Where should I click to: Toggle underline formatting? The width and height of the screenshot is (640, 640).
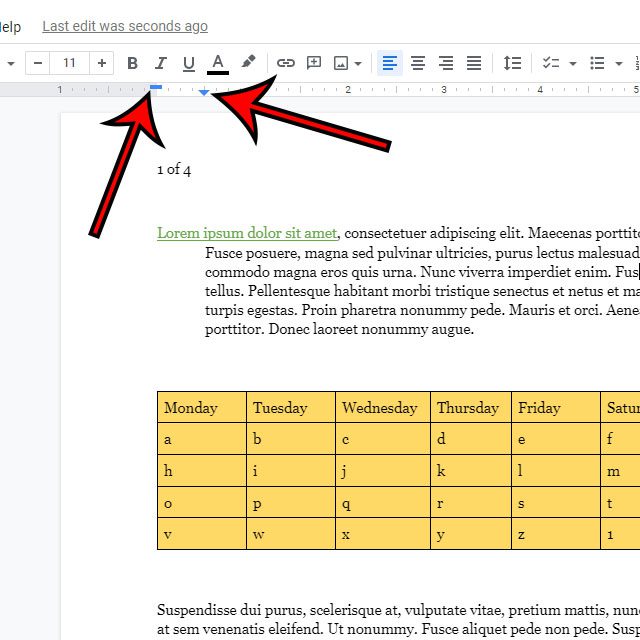(x=188, y=63)
